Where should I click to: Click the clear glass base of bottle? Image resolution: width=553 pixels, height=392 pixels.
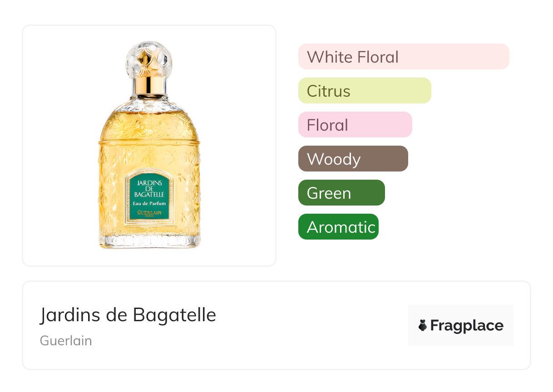click(x=149, y=240)
